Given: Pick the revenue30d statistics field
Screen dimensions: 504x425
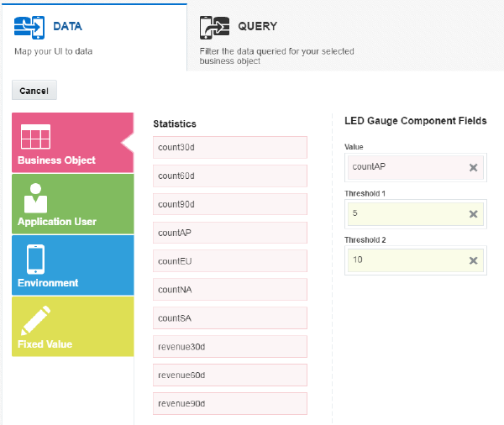Looking at the screenshot, I should [229, 347].
